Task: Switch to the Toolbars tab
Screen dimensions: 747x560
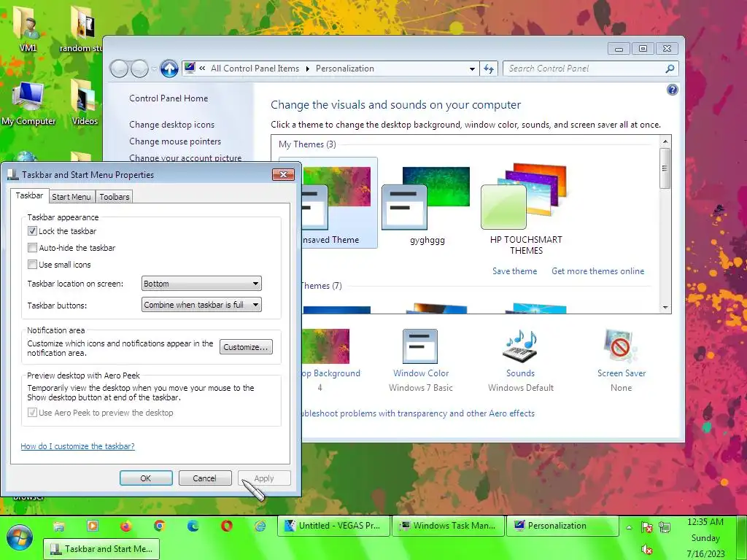Action: click(115, 197)
